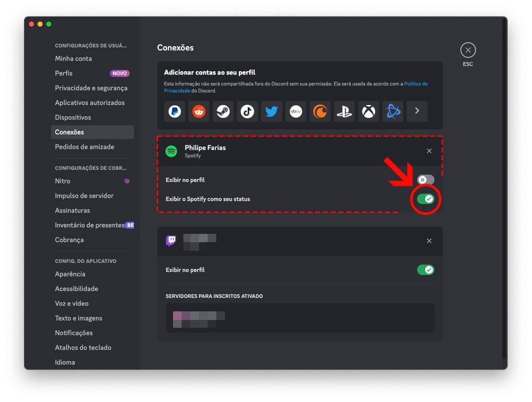Open Assinaturas page
Image resolution: width=532 pixels, height=402 pixels.
[x=92, y=211]
